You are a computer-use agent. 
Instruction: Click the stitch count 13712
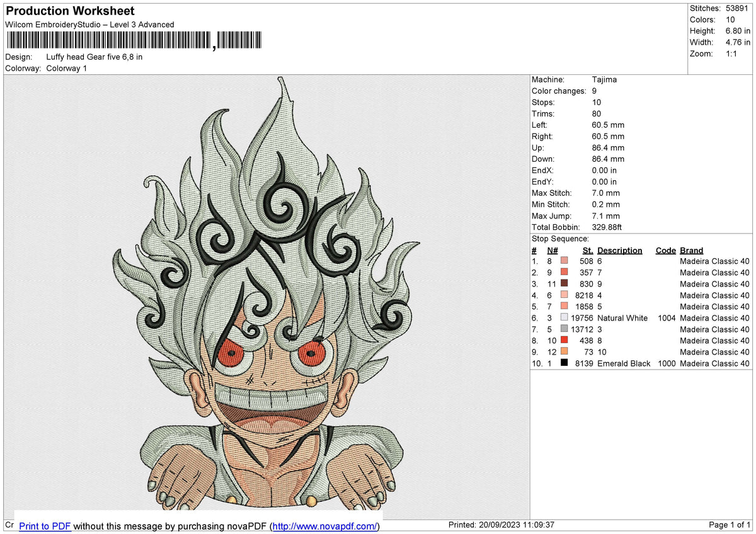[x=581, y=329]
